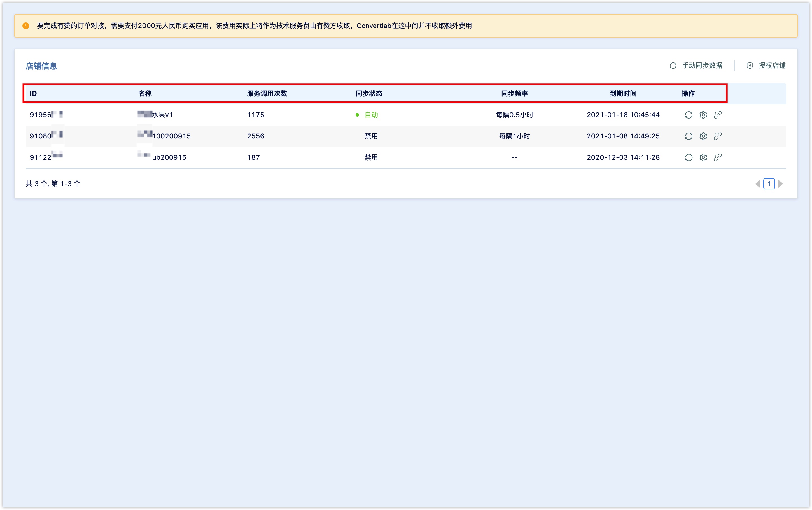812x510 pixels.
Task: Click store name ending 水果v1
Action: coord(155,115)
